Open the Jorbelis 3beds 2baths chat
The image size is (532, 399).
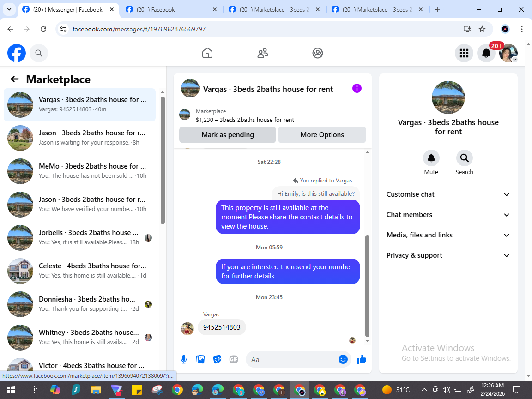click(80, 237)
